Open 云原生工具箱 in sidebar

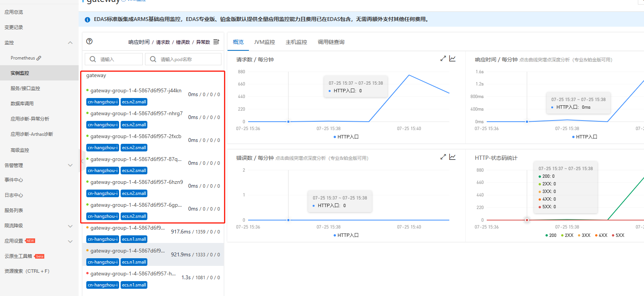18,256
